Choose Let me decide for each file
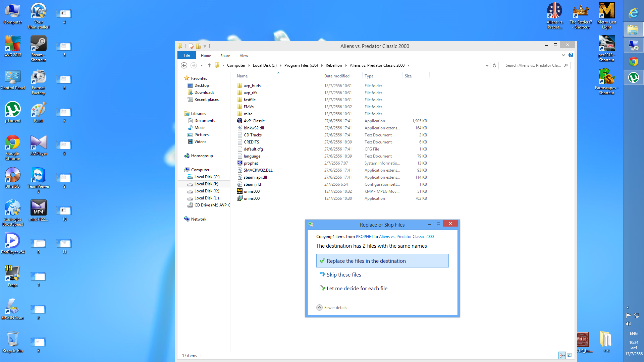Image resolution: width=644 pixels, height=362 pixels. 357,288
